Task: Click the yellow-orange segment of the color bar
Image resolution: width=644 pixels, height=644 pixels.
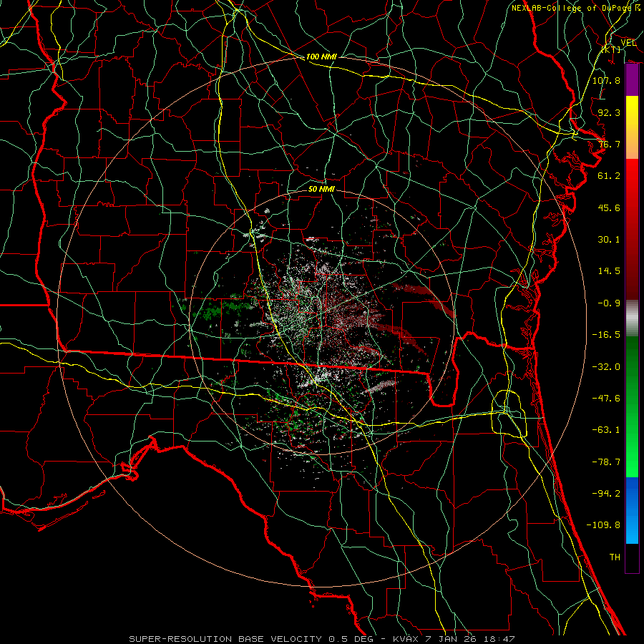Action: [x=632, y=127]
